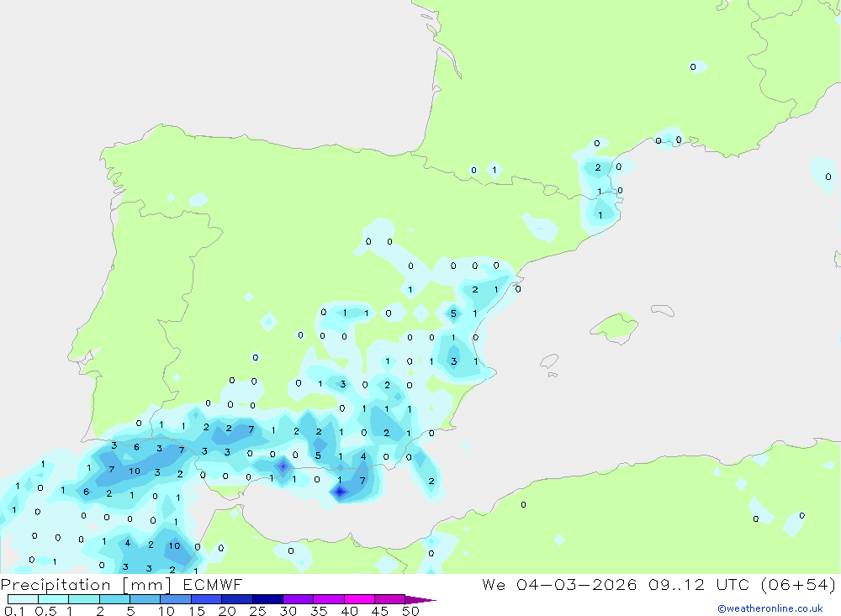Click the '(06+54)' forecast run label
This screenshot has height=616, width=841.
coord(798,584)
